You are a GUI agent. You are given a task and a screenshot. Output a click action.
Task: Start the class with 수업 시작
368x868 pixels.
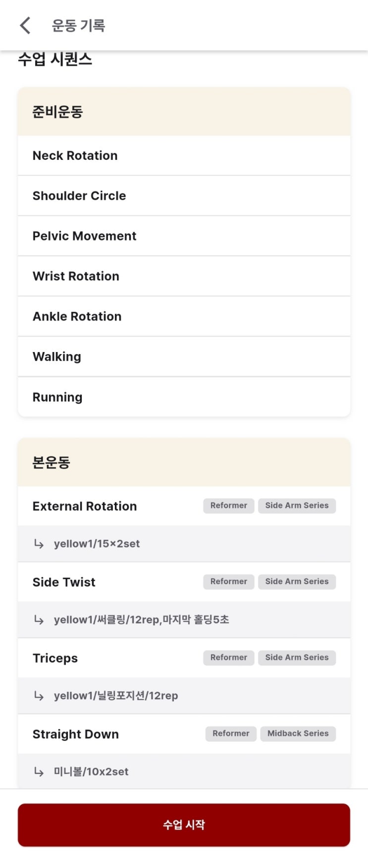184,824
